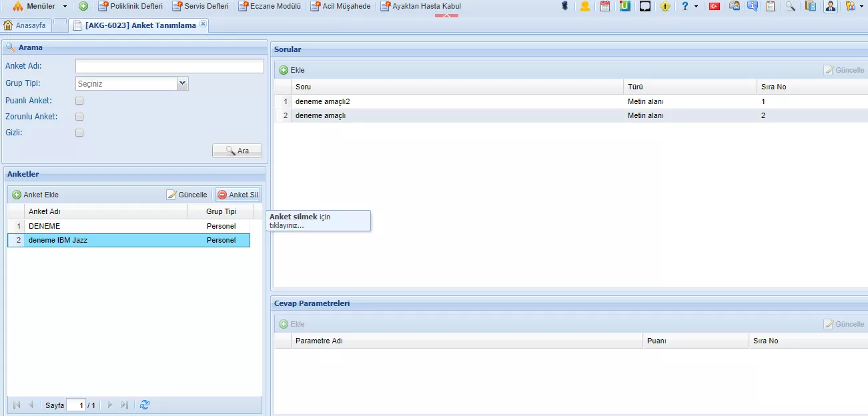Image resolution: width=868 pixels, height=416 pixels.
Task: Select the question row with Sıra No 2
Action: pos(571,115)
